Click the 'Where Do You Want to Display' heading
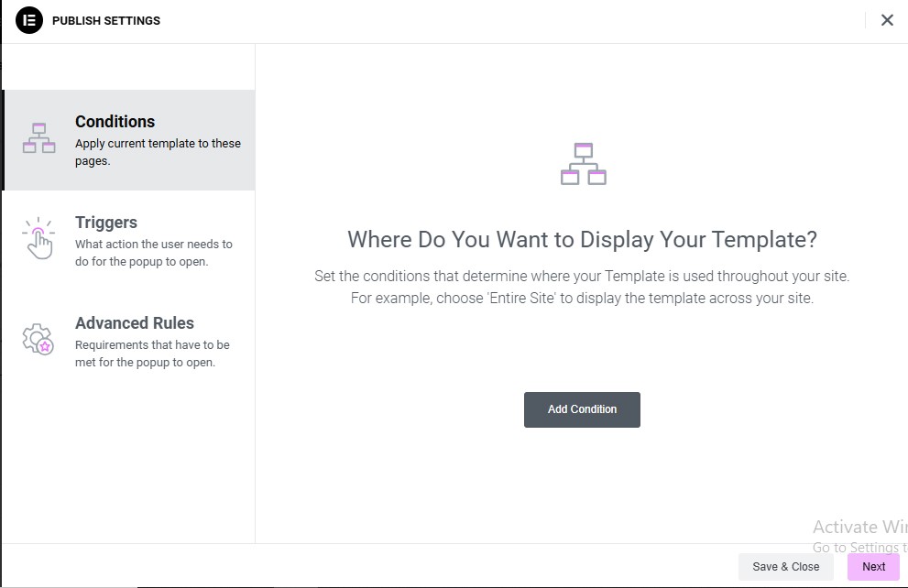Image resolution: width=908 pixels, height=588 pixels. pyautogui.click(x=582, y=240)
